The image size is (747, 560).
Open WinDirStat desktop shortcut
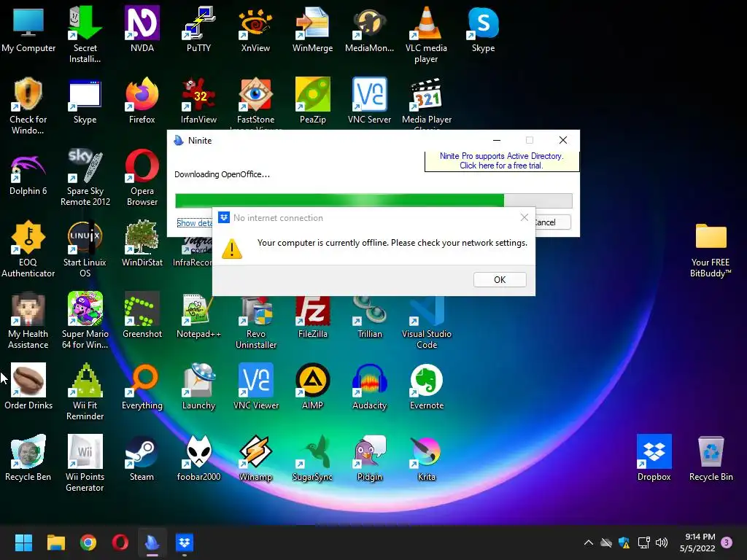pyautogui.click(x=142, y=244)
